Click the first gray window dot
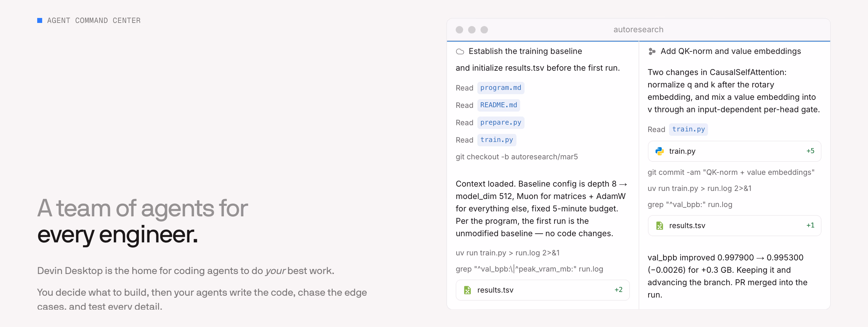This screenshot has height=327, width=868. click(x=459, y=30)
